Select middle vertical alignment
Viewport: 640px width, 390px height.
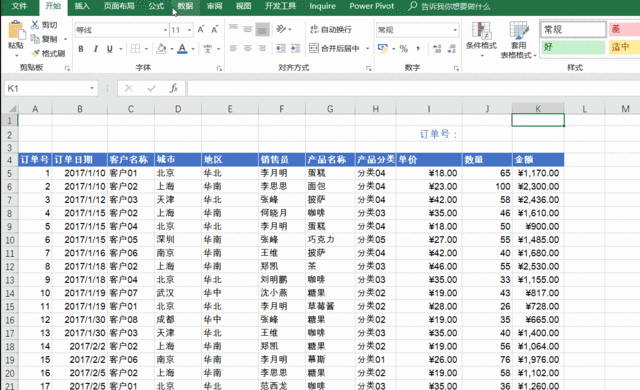(x=248, y=29)
